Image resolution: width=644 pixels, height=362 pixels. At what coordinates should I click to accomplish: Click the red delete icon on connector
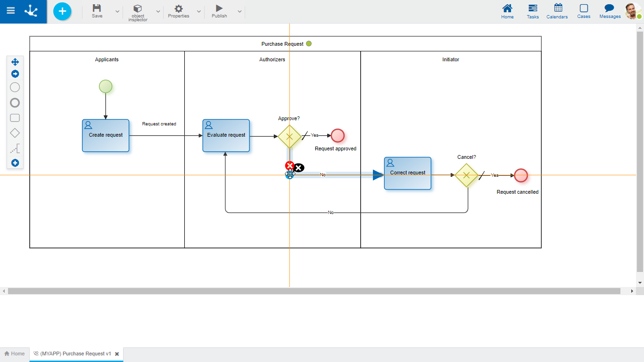point(289,165)
